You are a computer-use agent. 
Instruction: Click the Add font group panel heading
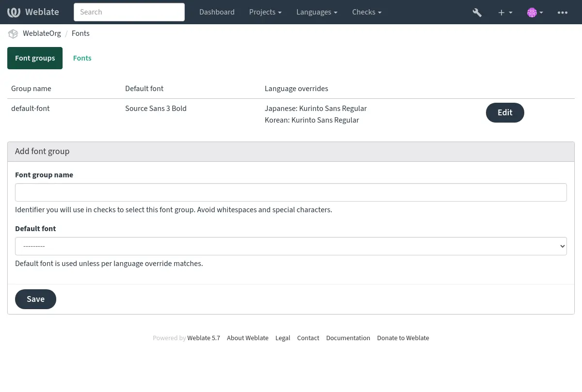(42, 151)
